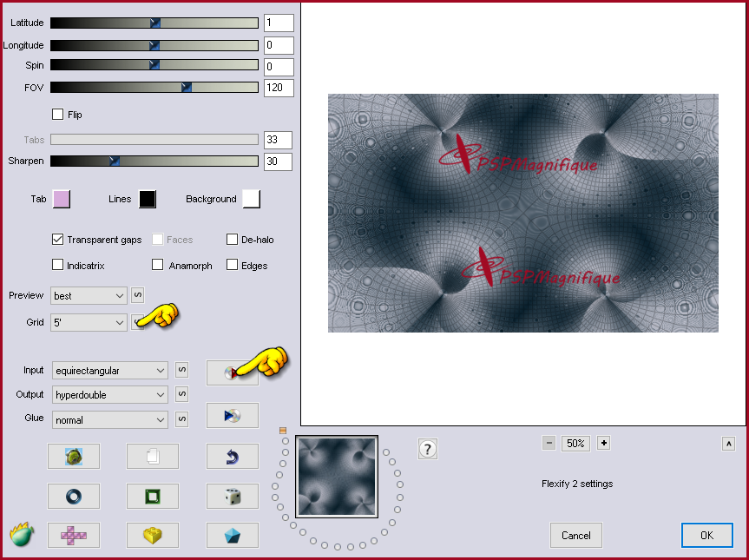Click the blue pentagon gem button
Screen dimensions: 749x560
coord(232,535)
